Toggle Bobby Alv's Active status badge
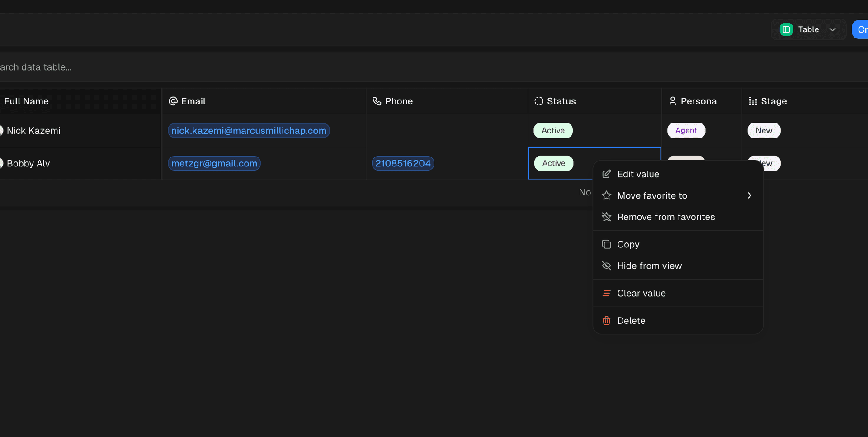The height and width of the screenshot is (437, 868). [553, 163]
